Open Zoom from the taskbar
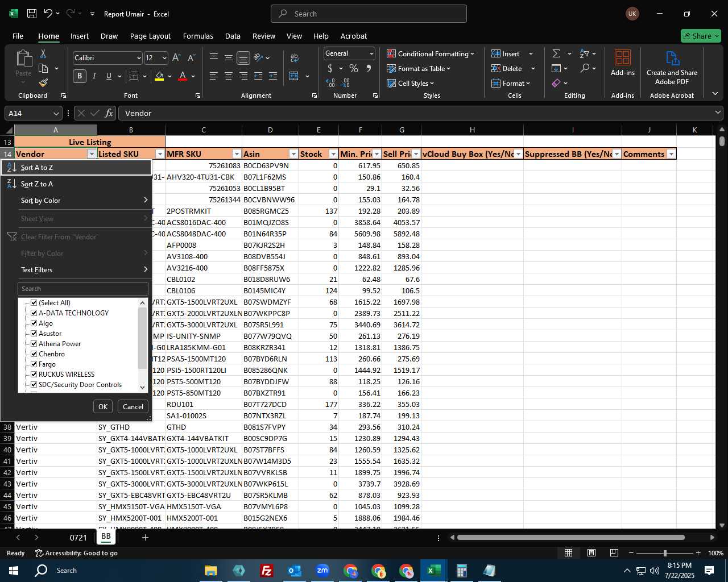The height and width of the screenshot is (582, 728). [322, 571]
